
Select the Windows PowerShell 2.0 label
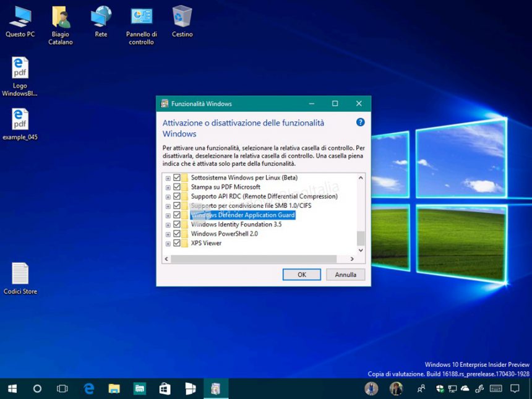click(225, 234)
